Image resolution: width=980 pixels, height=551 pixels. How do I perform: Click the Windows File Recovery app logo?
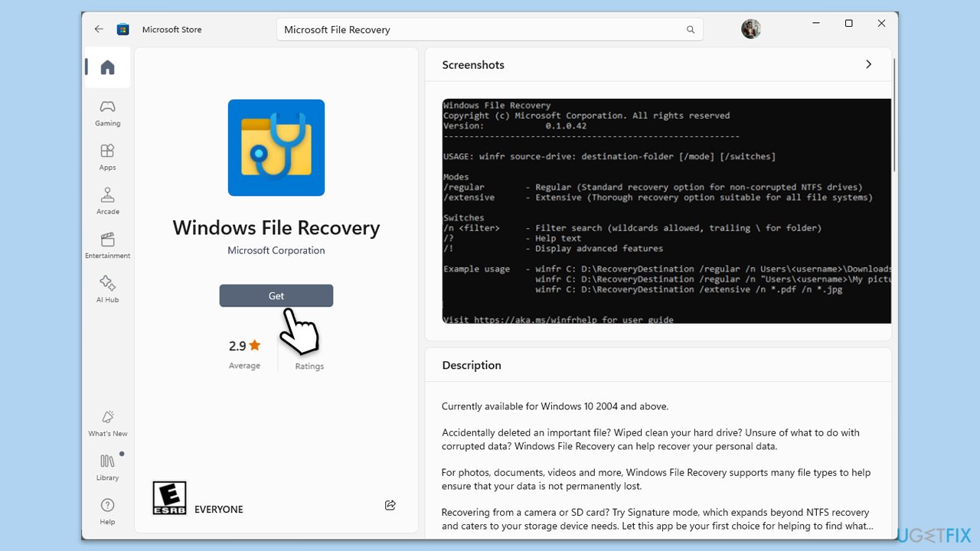click(276, 148)
